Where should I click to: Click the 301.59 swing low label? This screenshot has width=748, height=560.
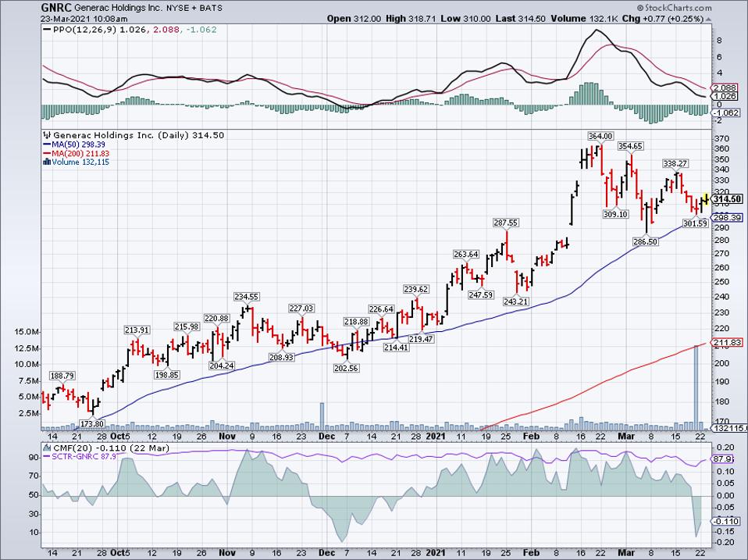coord(696,223)
